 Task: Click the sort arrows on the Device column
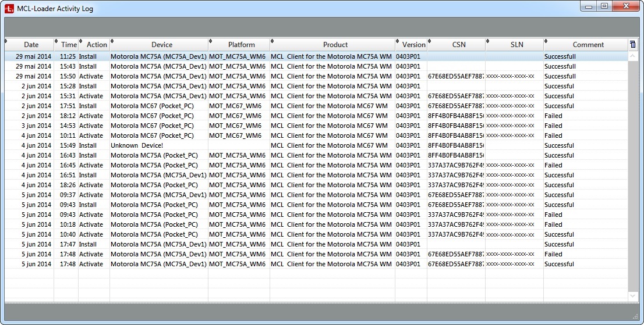pyautogui.click(x=112, y=41)
